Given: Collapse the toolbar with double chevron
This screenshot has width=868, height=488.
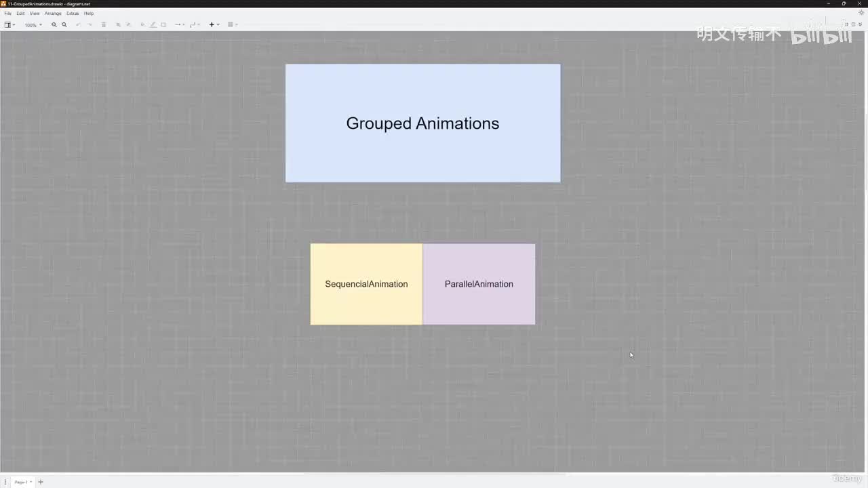Looking at the screenshot, I should coord(861,24).
